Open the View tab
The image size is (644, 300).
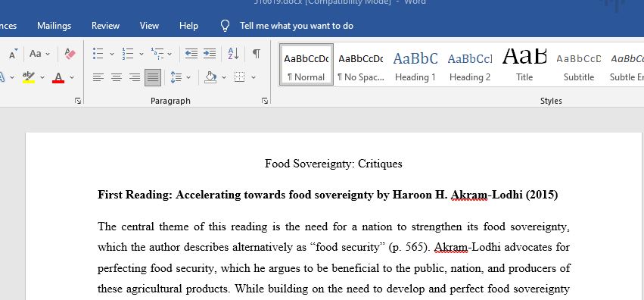[x=149, y=26]
